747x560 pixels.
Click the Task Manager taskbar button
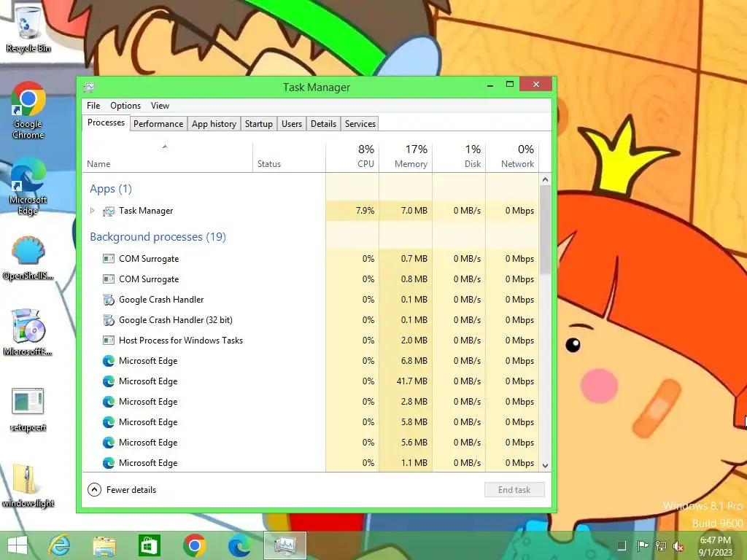[285, 545]
